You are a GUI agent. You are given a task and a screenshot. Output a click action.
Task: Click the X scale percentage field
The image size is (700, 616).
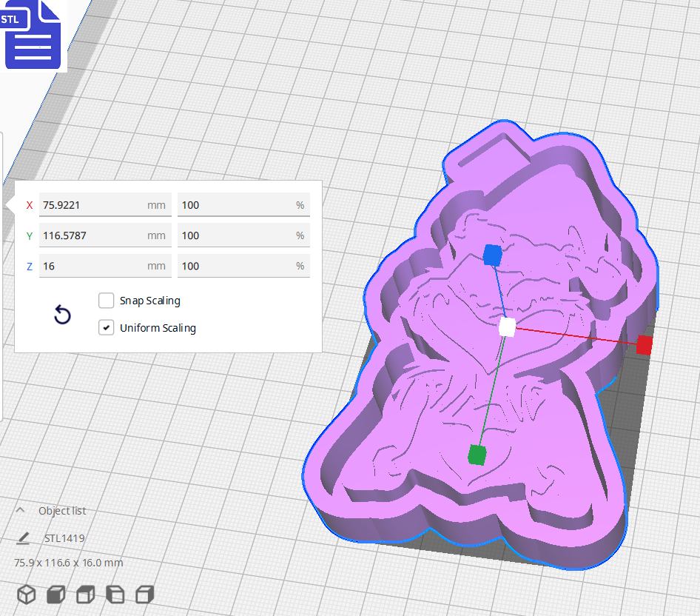243,205
